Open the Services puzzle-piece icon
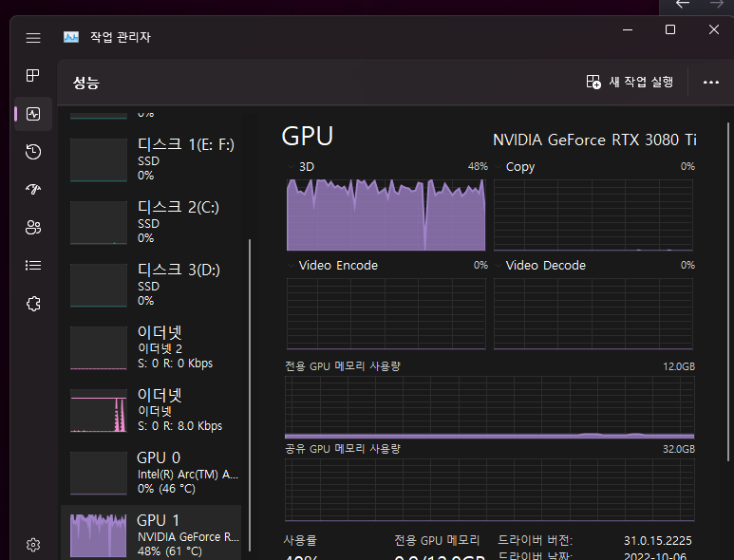 33,304
